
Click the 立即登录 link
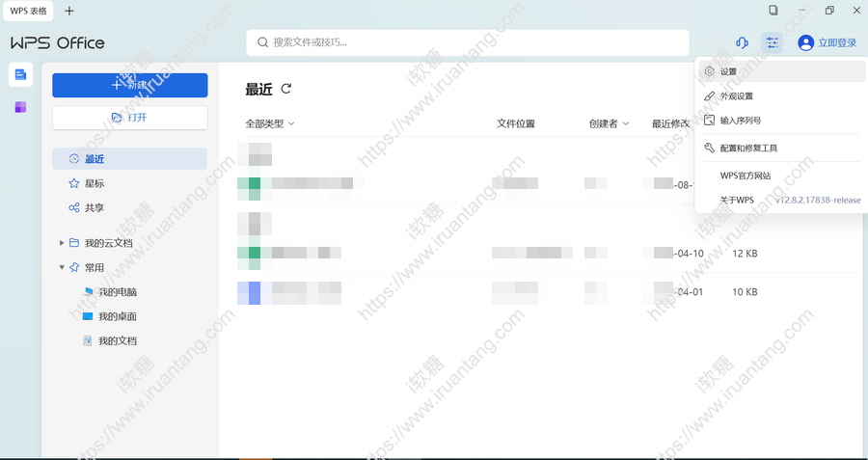point(837,42)
